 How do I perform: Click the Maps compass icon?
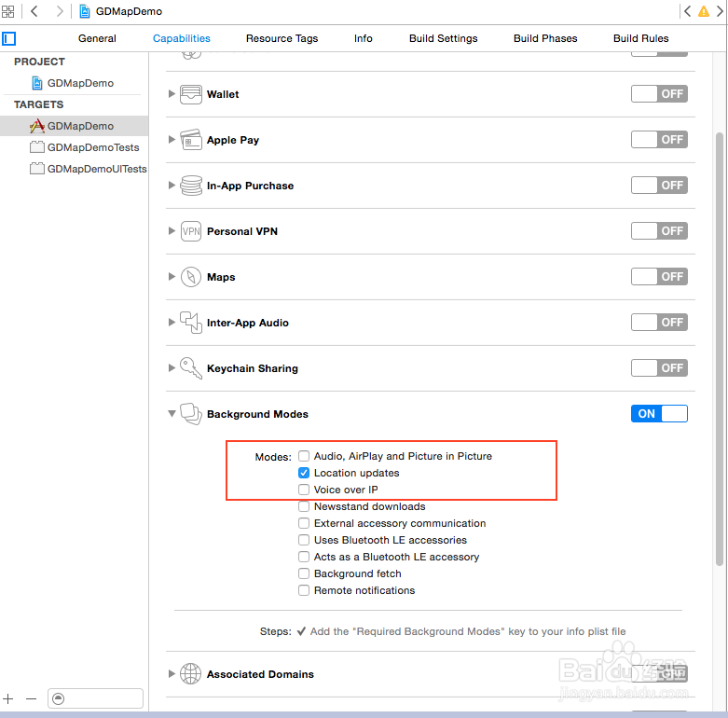tap(191, 277)
